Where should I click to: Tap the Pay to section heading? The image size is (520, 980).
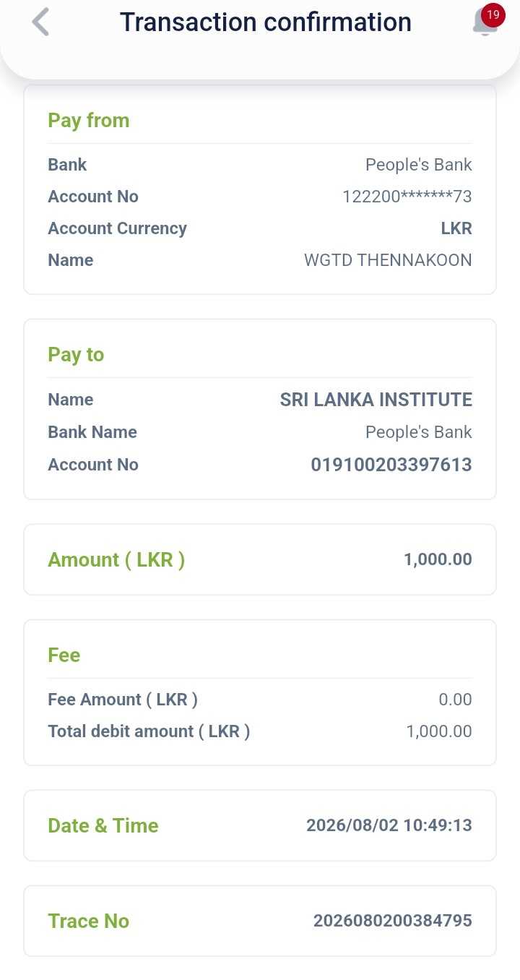[x=76, y=355]
